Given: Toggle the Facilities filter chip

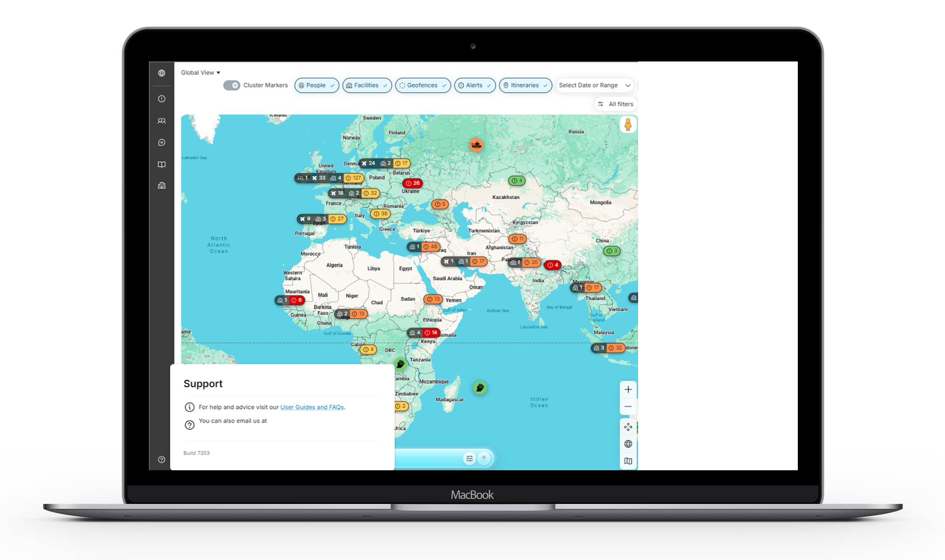Looking at the screenshot, I should 367,85.
